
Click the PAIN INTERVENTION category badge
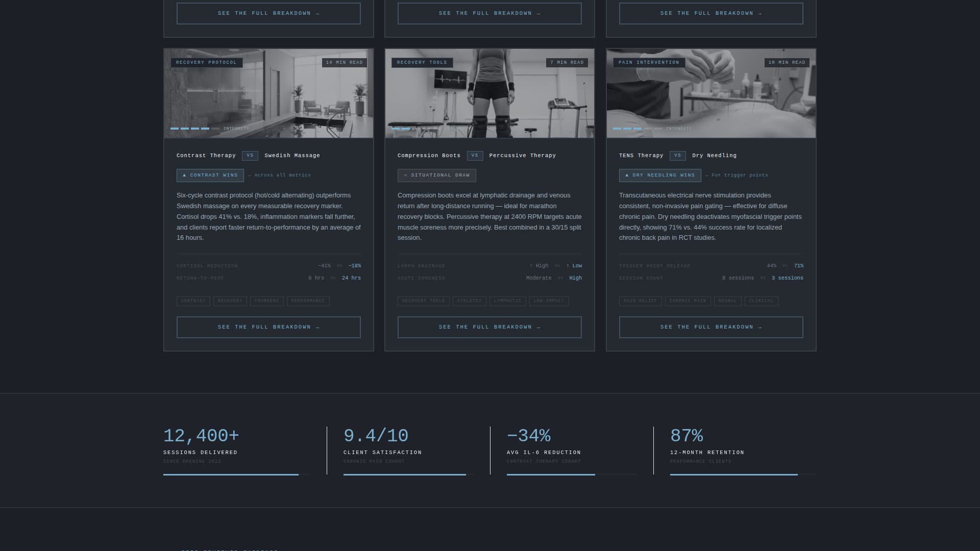[649, 63]
